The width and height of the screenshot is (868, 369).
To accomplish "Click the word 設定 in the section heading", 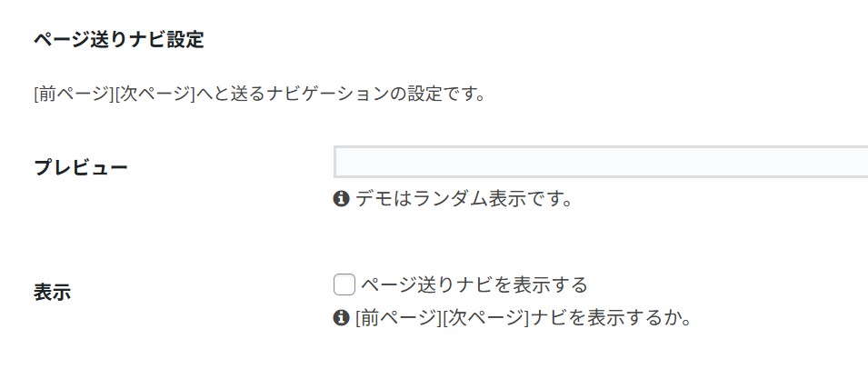I will coord(185,40).
